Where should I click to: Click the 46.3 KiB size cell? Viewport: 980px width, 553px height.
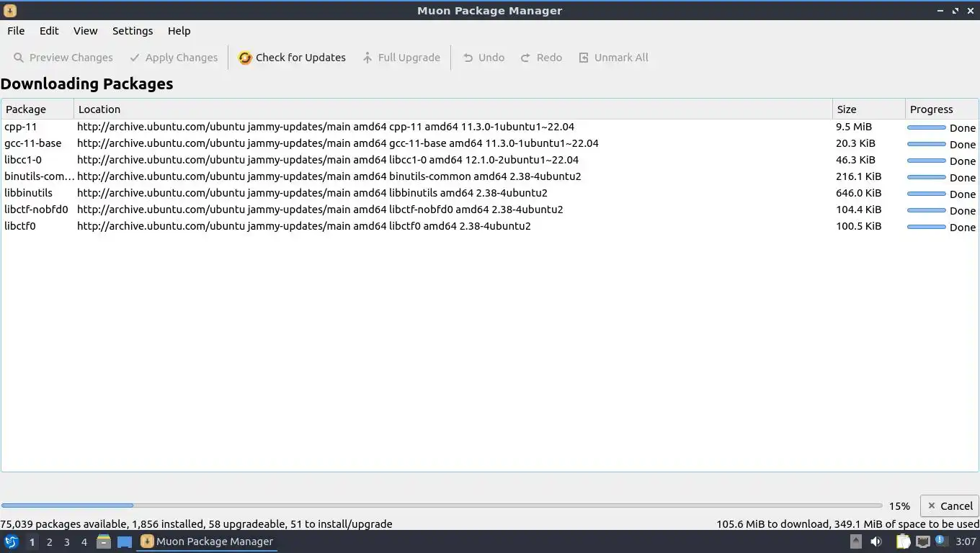(855, 160)
